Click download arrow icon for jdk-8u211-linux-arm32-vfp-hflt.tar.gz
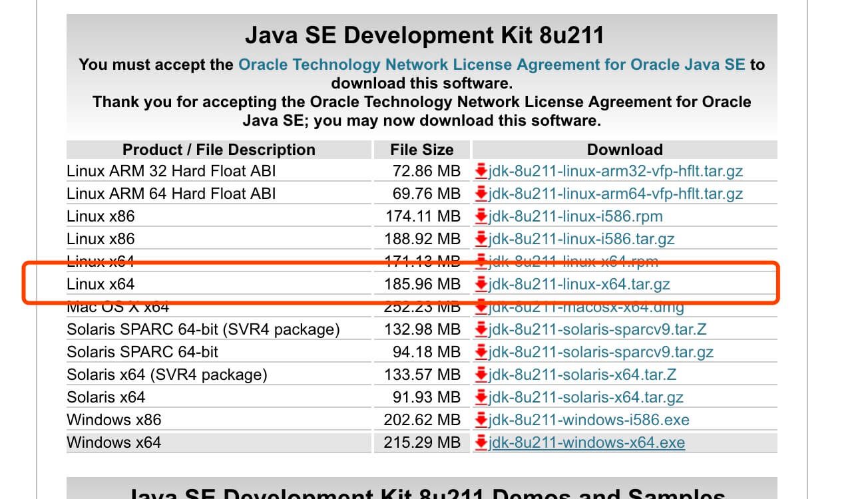Viewport: 868px width, 499px height. pyautogui.click(x=481, y=172)
